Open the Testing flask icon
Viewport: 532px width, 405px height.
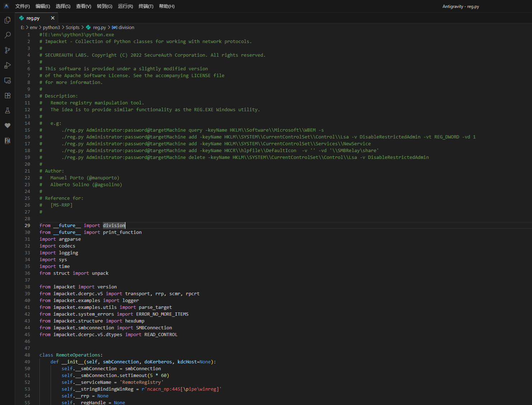coord(7,110)
